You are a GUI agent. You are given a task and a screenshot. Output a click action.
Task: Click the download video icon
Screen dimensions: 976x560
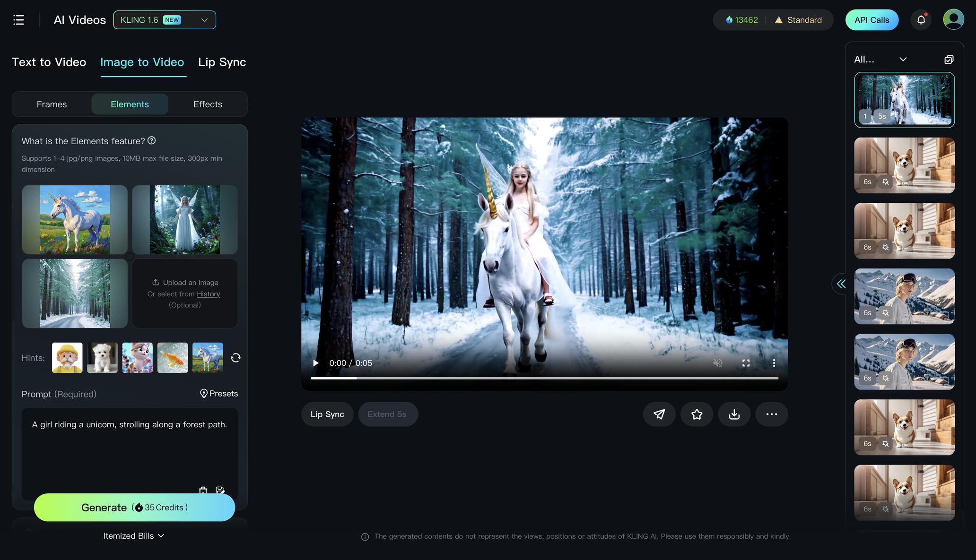pyautogui.click(x=734, y=414)
